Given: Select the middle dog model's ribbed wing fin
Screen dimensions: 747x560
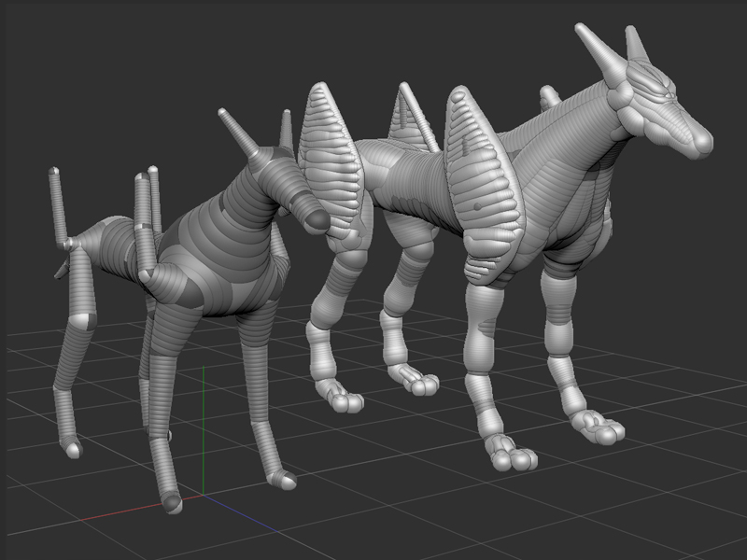Looking at the screenshot, I should 331,160.
